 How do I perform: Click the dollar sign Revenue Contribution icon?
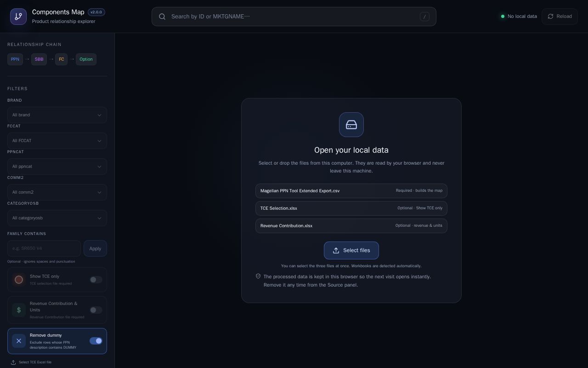(x=19, y=310)
